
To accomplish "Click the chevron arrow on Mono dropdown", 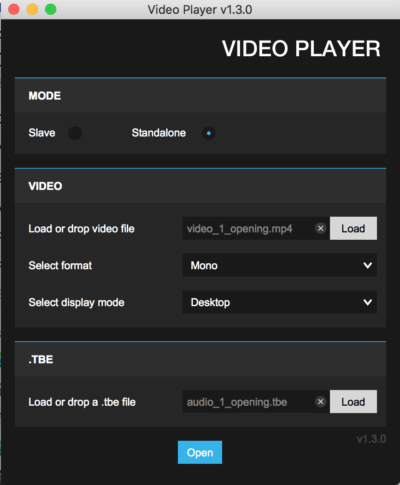I will (x=368, y=265).
